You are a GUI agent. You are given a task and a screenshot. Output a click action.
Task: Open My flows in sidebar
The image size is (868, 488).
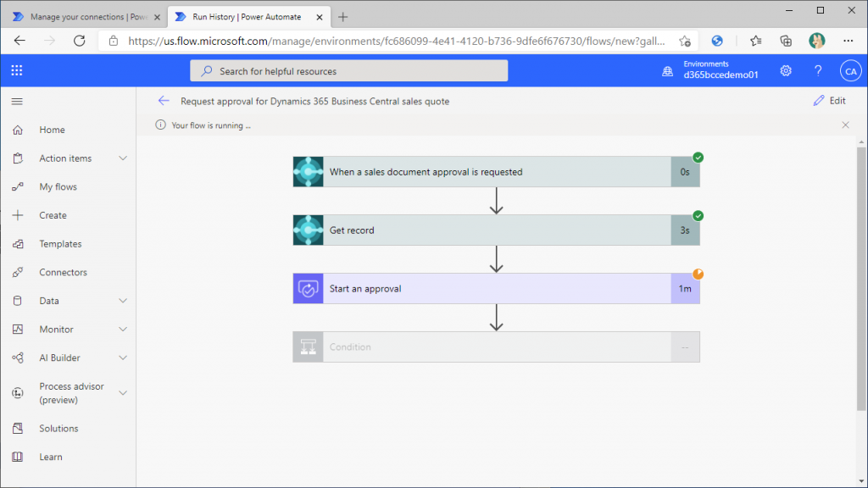coord(58,186)
